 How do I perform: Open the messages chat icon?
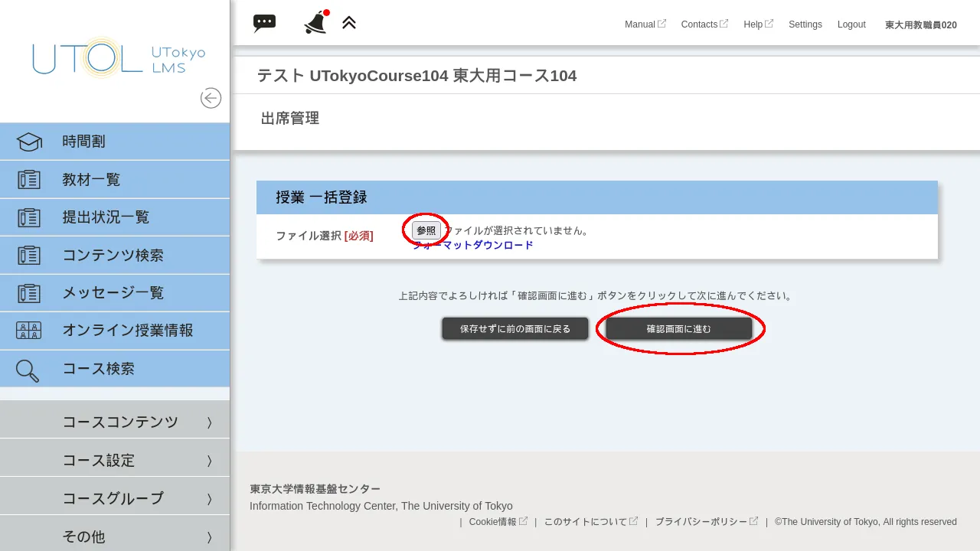tap(264, 22)
